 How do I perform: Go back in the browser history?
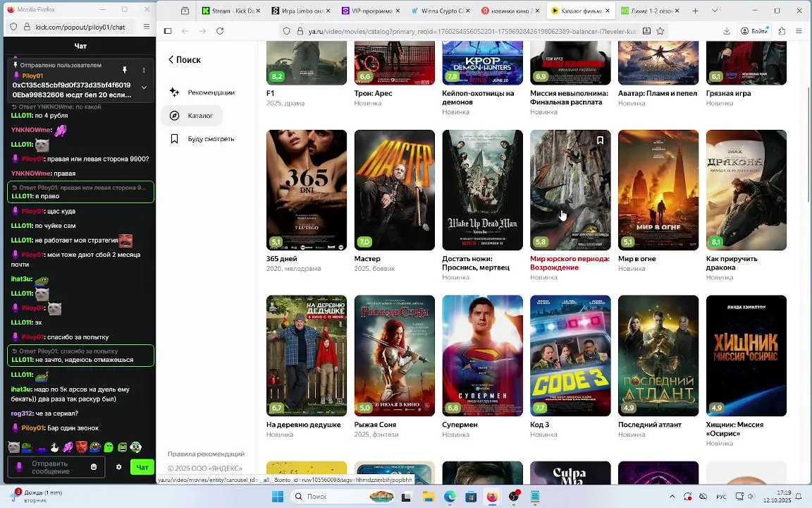(x=185, y=31)
